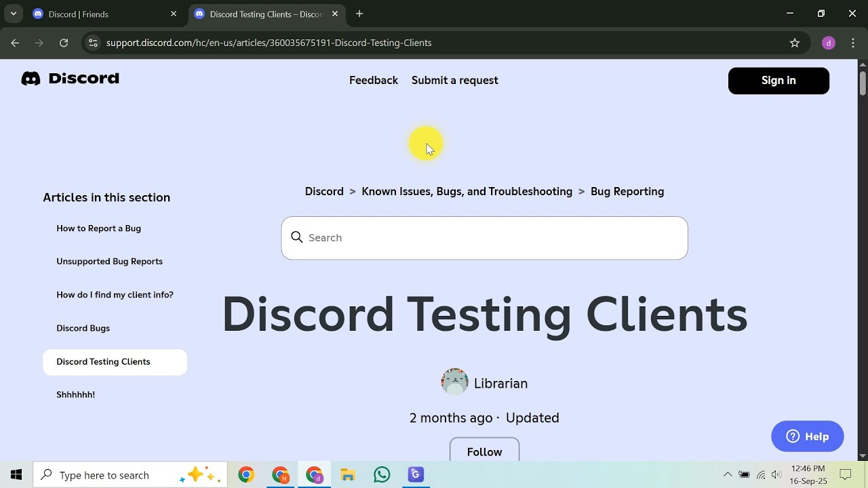This screenshot has height=488, width=868.
Task: Open the tab search dropdown arrow
Action: point(13,14)
